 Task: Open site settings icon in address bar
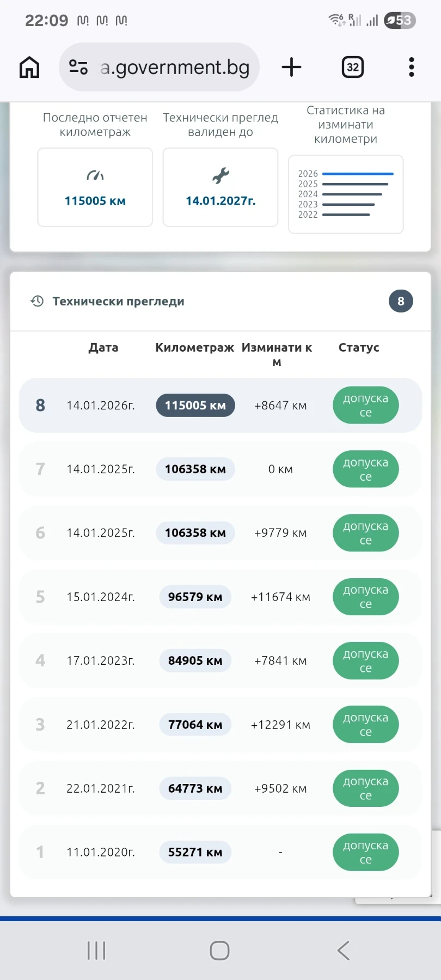pos(78,68)
